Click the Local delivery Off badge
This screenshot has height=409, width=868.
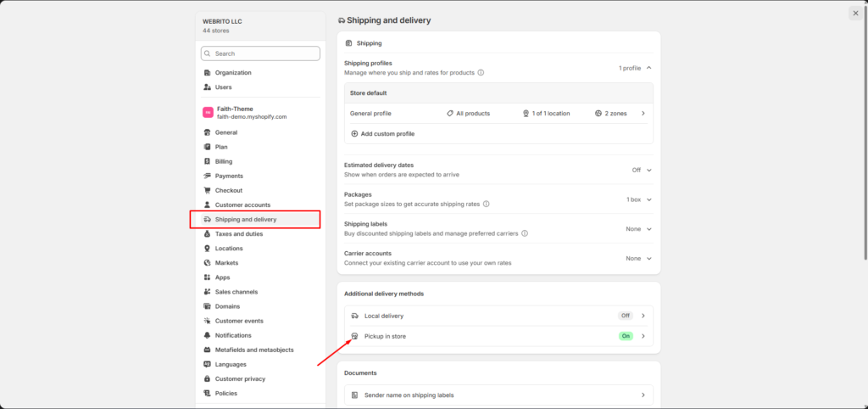(x=626, y=316)
